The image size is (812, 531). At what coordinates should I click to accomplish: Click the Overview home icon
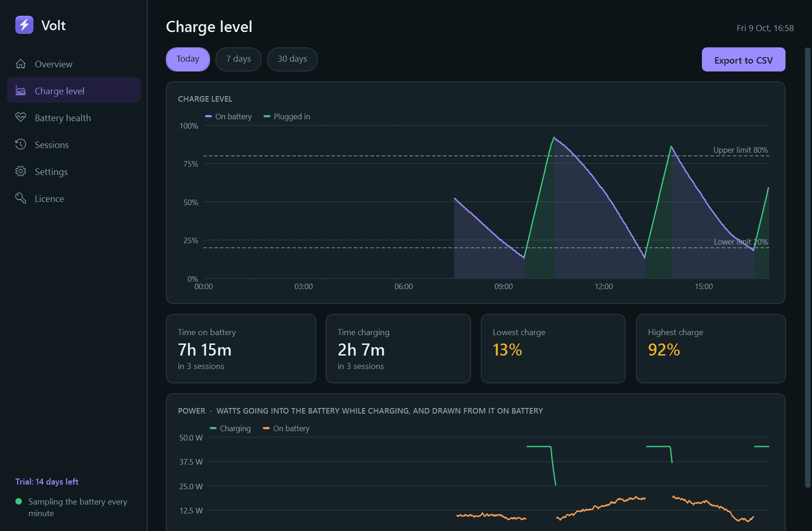pos(20,64)
